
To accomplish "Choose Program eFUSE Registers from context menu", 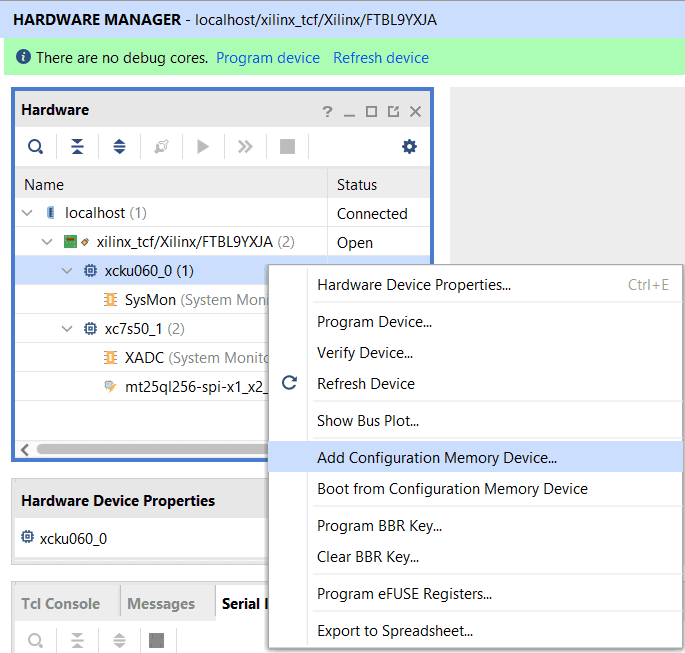I will click(404, 594).
